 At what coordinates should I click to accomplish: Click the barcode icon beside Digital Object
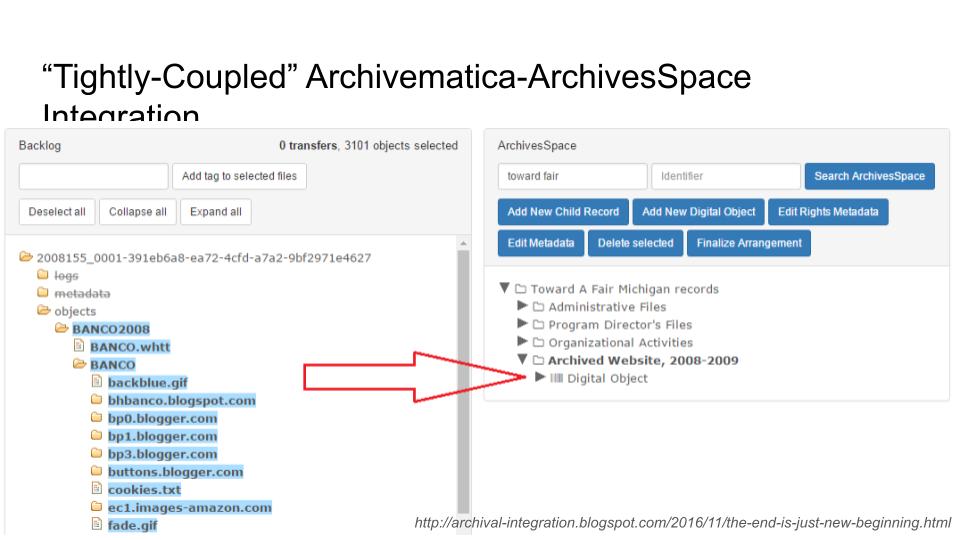(x=556, y=378)
